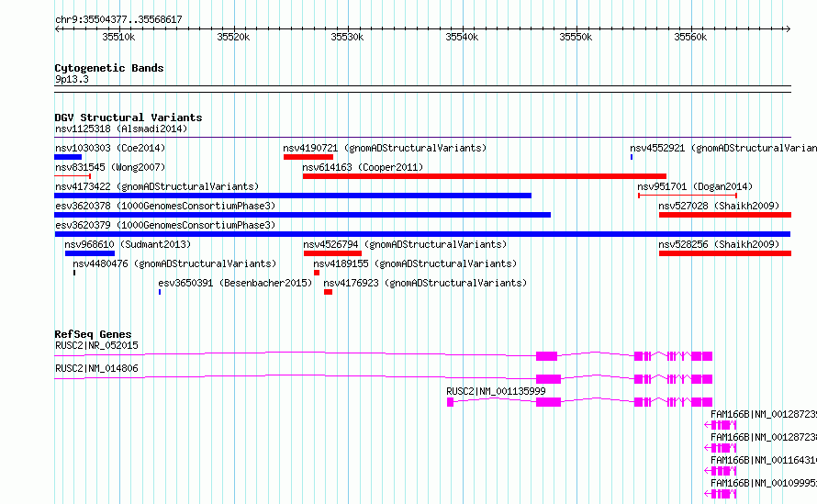817x504 pixels.
Task: Click the RUSC2|NR_052015 gene label
Action: (x=96, y=345)
